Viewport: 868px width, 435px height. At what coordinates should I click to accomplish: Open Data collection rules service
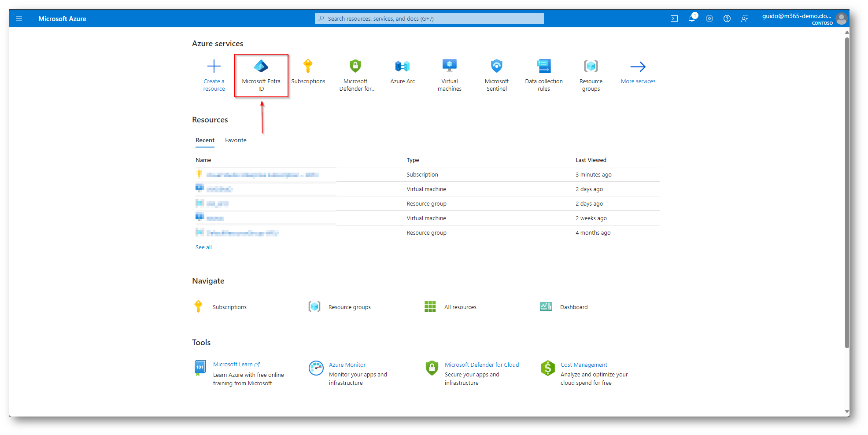(x=543, y=74)
